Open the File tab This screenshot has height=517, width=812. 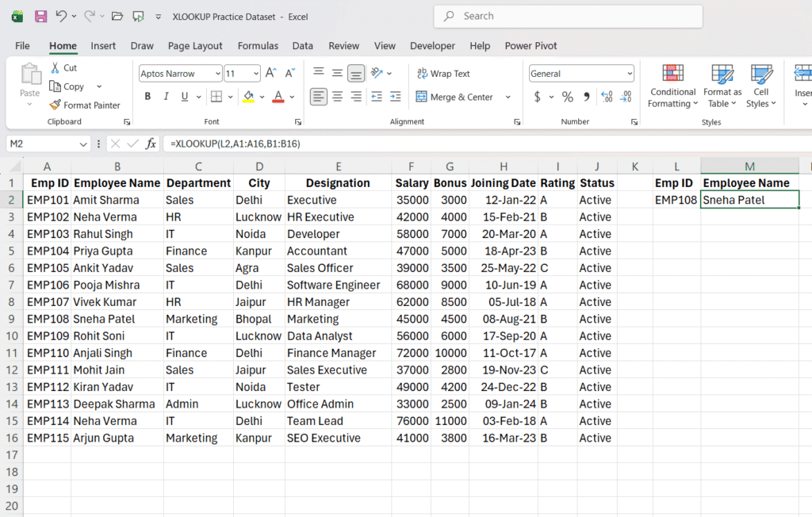tap(22, 45)
